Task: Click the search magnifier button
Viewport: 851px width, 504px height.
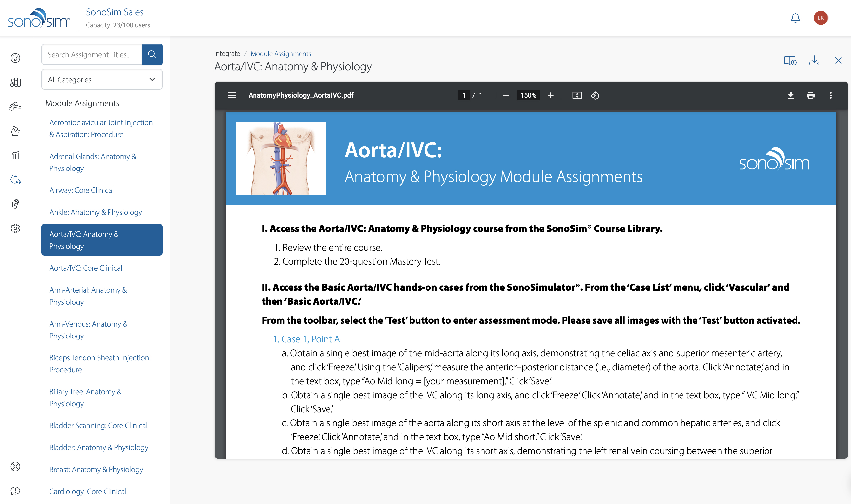Action: (152, 54)
